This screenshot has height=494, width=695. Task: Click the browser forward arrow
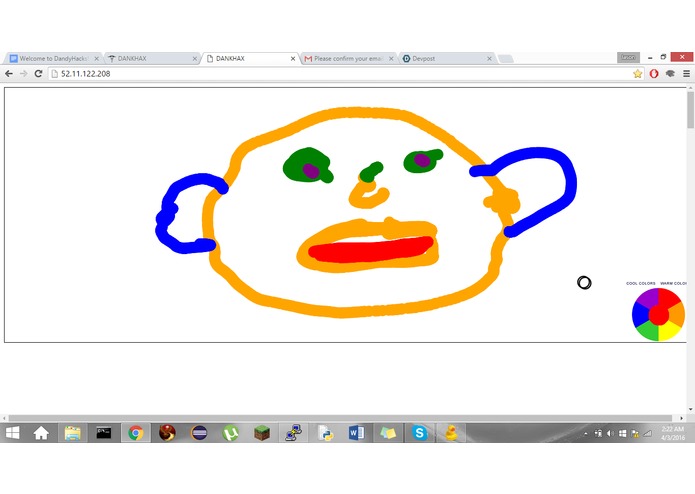[x=23, y=74]
